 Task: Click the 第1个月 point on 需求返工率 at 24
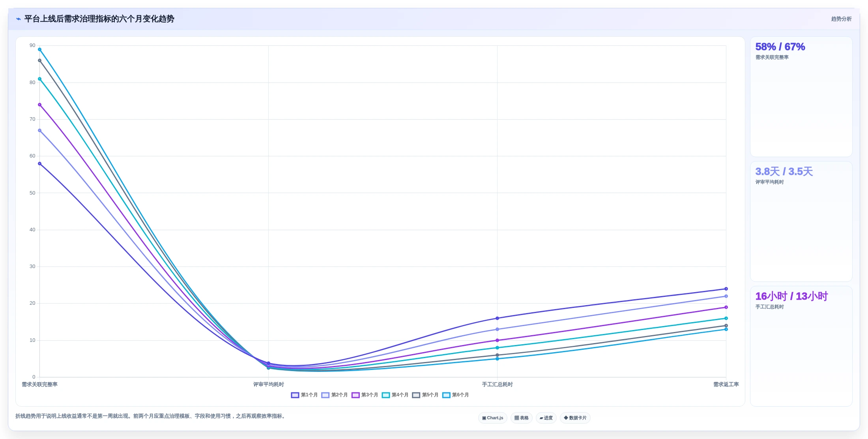pos(726,289)
